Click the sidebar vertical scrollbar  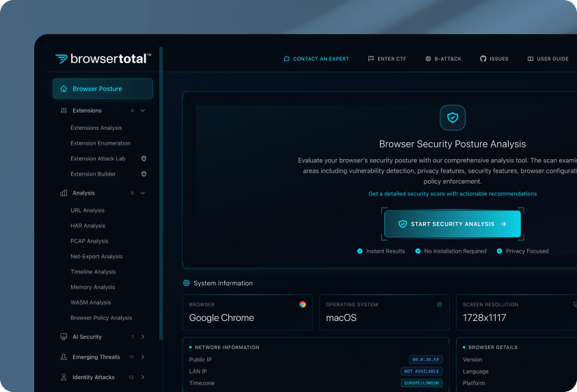(x=161, y=191)
